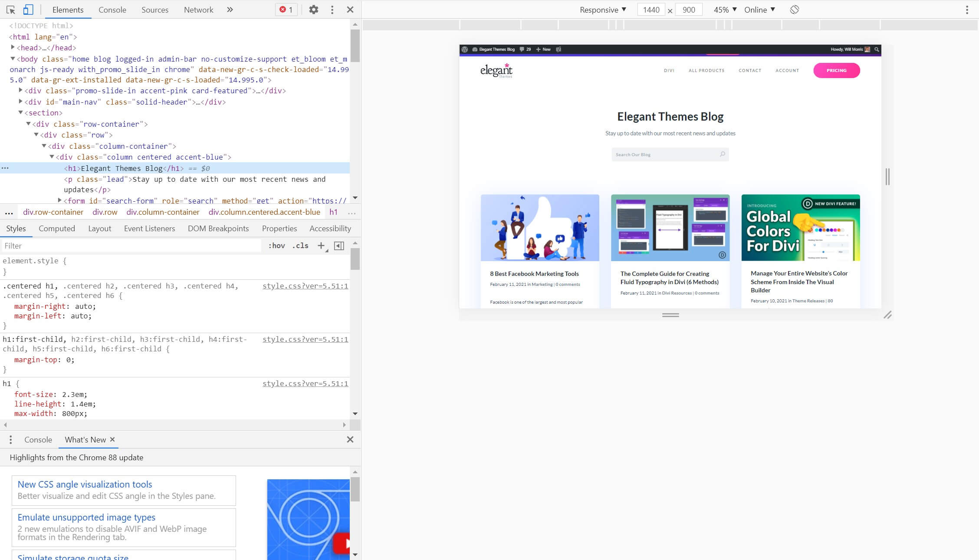Viewport: 979px width, 560px height.
Task: Open the style.css link for the h1 rule
Action: click(305, 383)
